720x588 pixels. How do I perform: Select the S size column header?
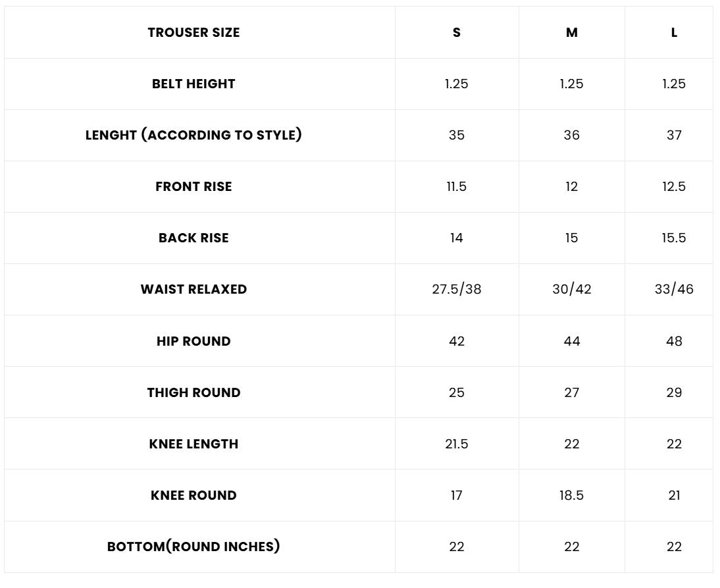pos(457,33)
